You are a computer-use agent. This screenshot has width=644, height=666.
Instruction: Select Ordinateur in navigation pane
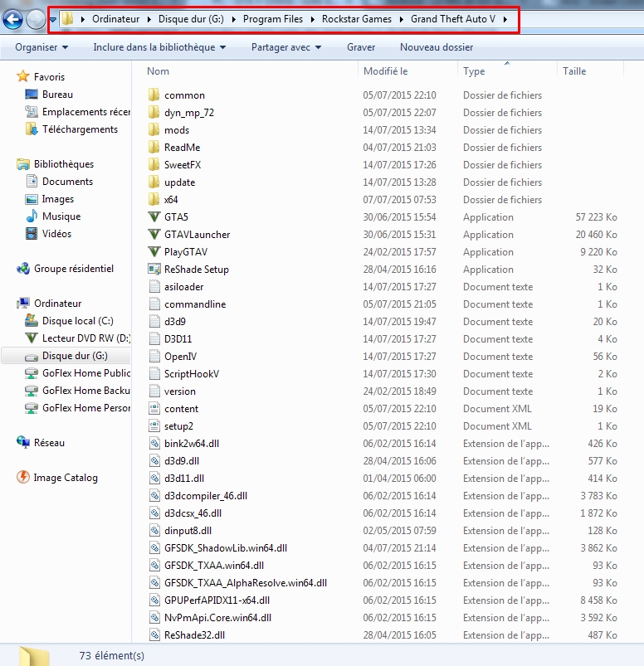click(58, 304)
